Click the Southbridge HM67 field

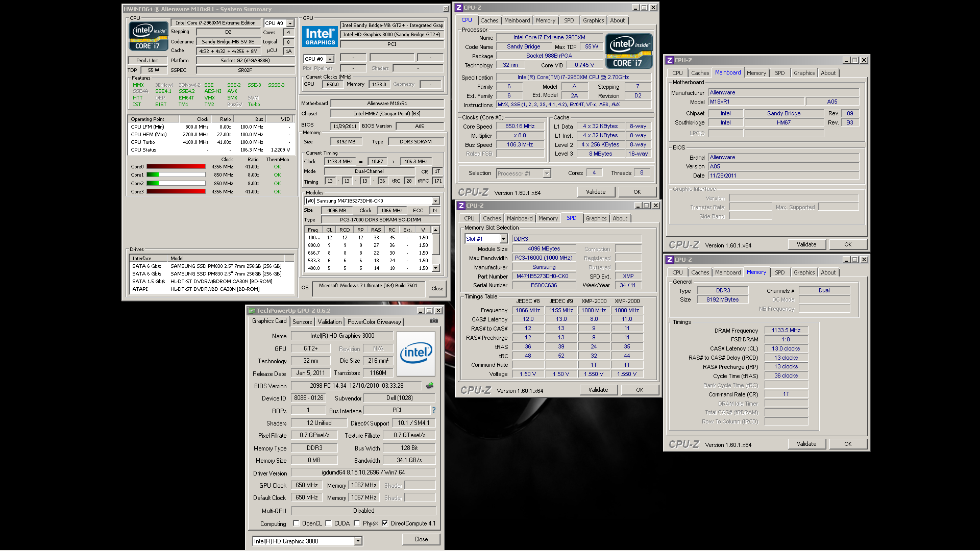(x=783, y=123)
